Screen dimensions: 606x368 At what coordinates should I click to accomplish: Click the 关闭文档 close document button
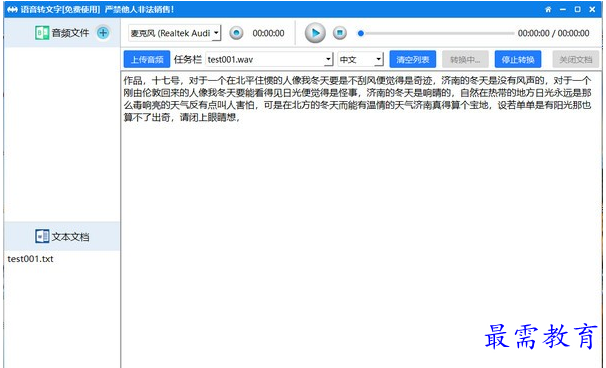tap(576, 60)
